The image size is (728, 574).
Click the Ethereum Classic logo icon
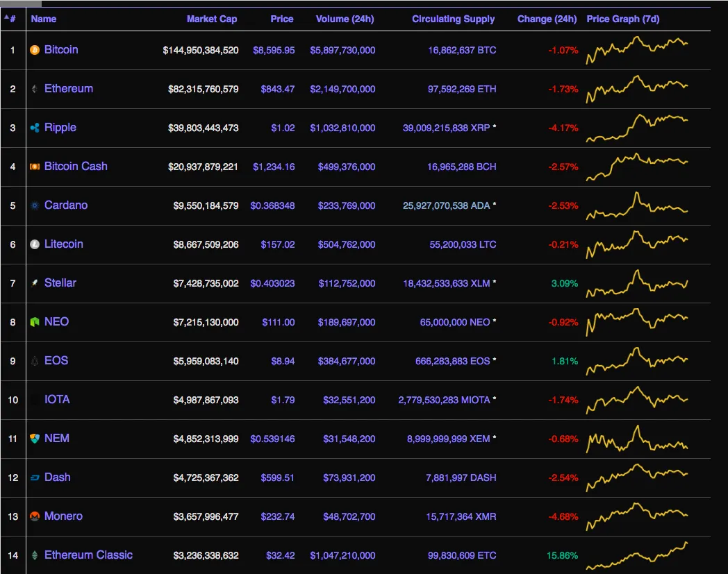pyautogui.click(x=35, y=555)
